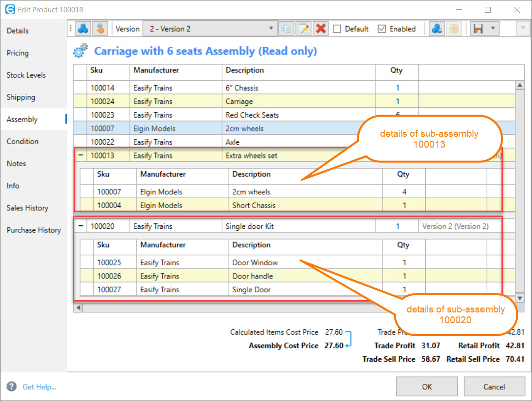
Task: Open the save button dropdown arrow
Action: [x=493, y=29]
